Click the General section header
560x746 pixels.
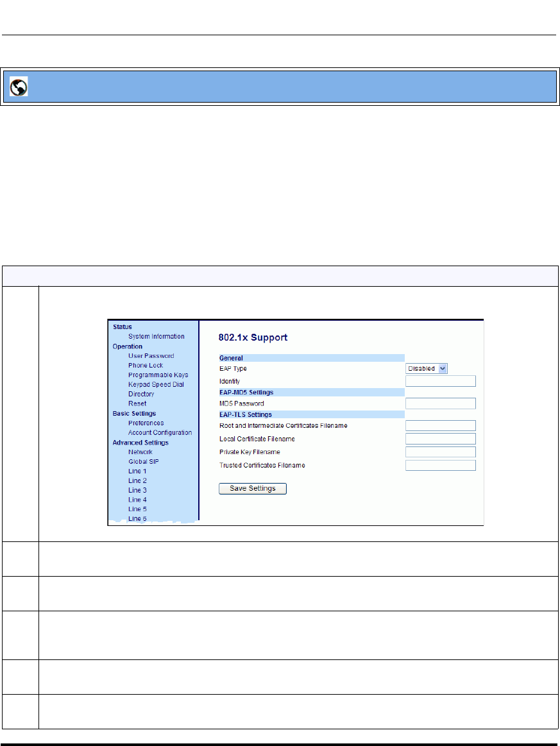312,358
